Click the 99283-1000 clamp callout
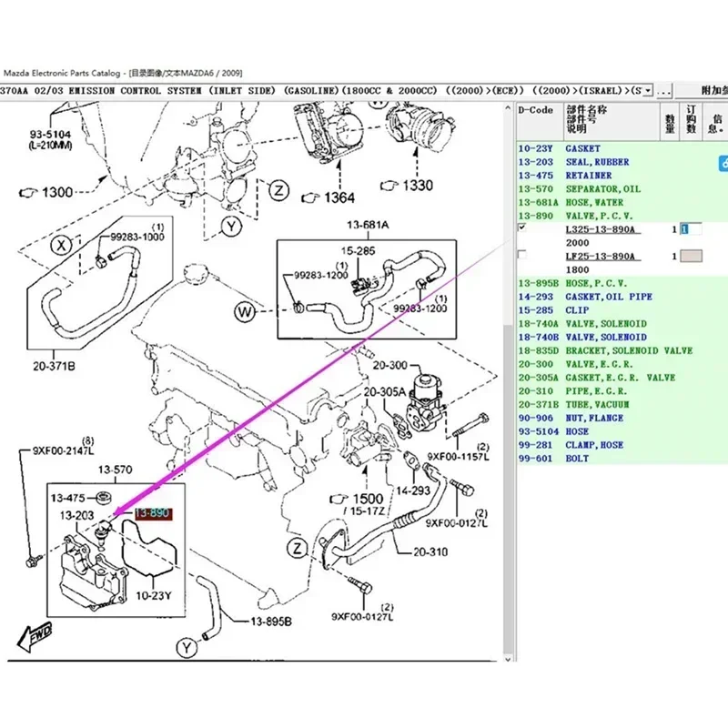 click(137, 237)
